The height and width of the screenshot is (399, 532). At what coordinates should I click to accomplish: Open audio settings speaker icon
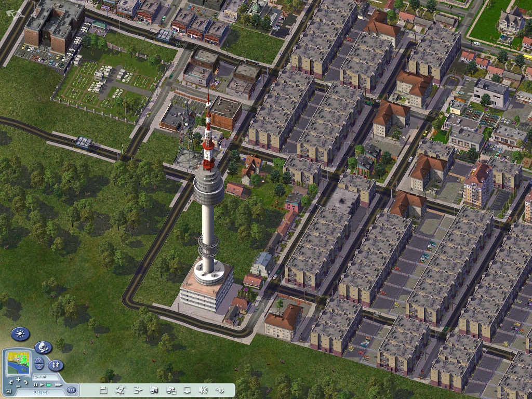click(x=204, y=390)
